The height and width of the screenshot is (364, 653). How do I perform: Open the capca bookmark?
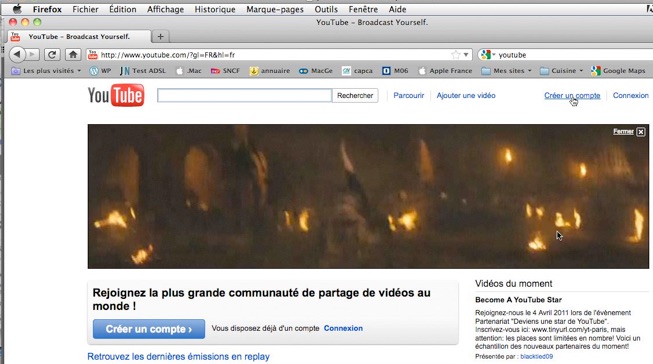[x=357, y=71]
